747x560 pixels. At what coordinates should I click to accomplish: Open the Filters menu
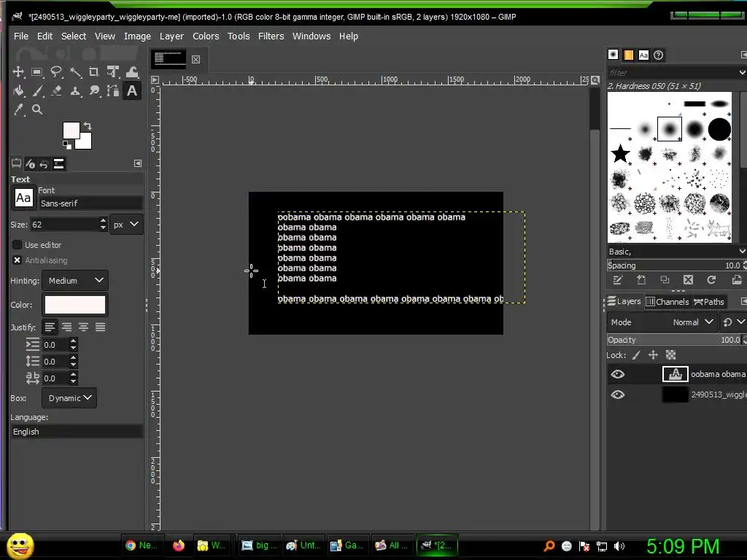[271, 36]
